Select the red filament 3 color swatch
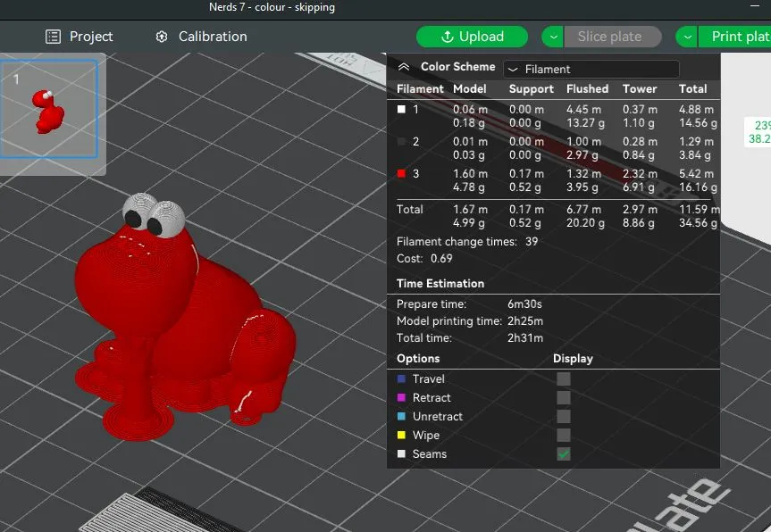771x532 pixels. pos(402,173)
